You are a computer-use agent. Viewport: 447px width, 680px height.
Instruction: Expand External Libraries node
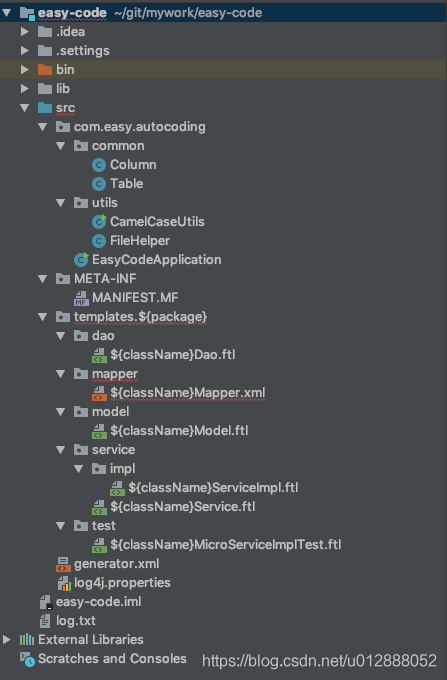[x=7, y=639]
